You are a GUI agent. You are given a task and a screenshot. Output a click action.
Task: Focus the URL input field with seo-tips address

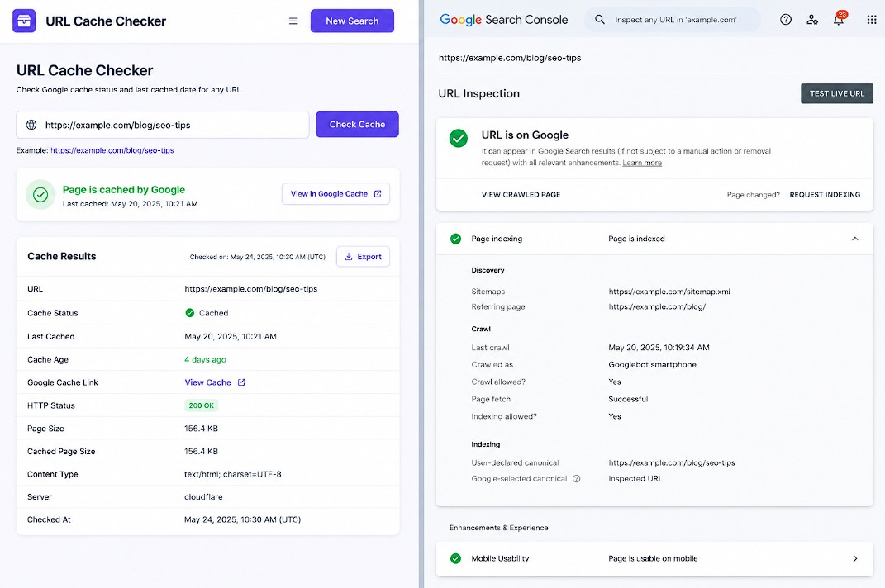coord(163,125)
